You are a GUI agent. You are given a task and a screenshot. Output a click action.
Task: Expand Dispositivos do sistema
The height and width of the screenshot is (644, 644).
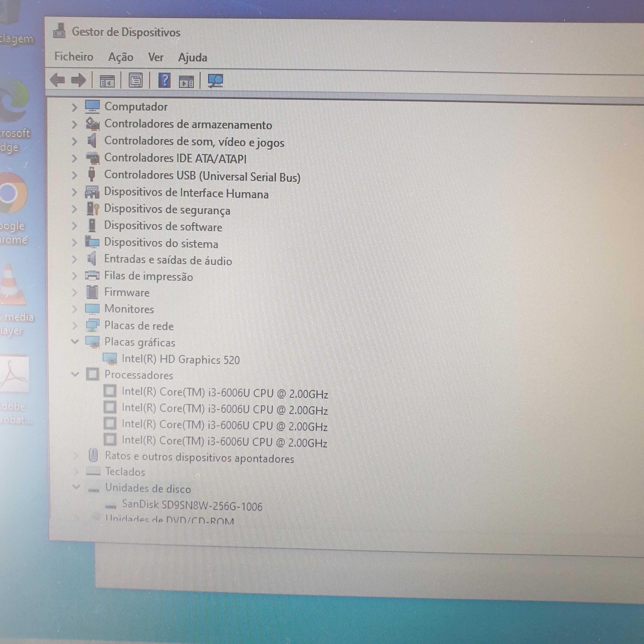coord(74,243)
